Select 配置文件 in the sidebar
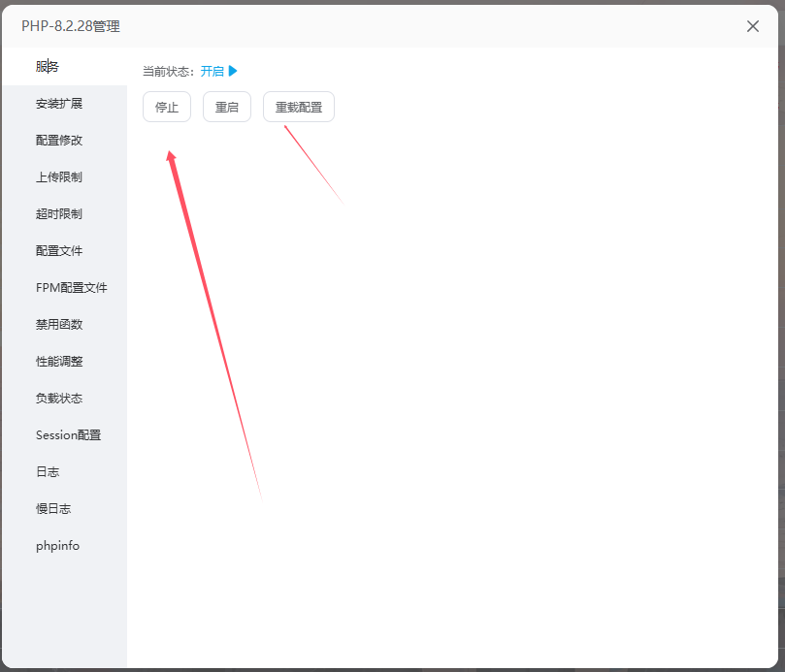The height and width of the screenshot is (672, 785). click(x=59, y=251)
